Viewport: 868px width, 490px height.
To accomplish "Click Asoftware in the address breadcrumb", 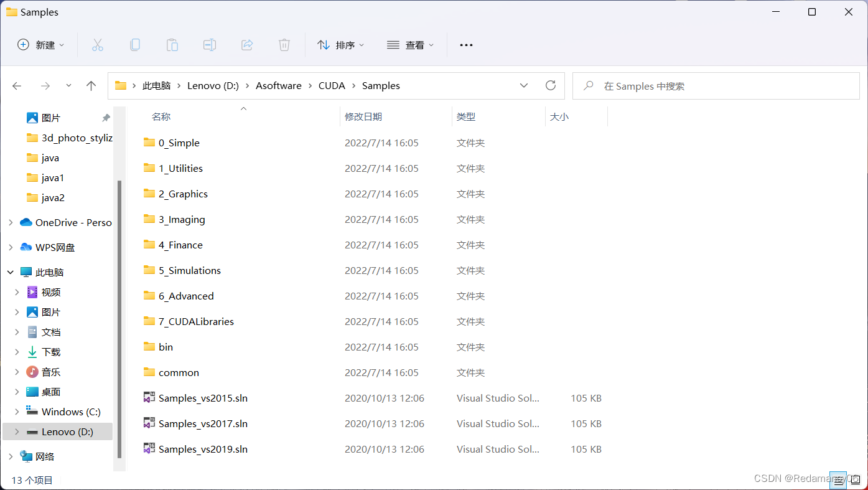I will coord(279,86).
